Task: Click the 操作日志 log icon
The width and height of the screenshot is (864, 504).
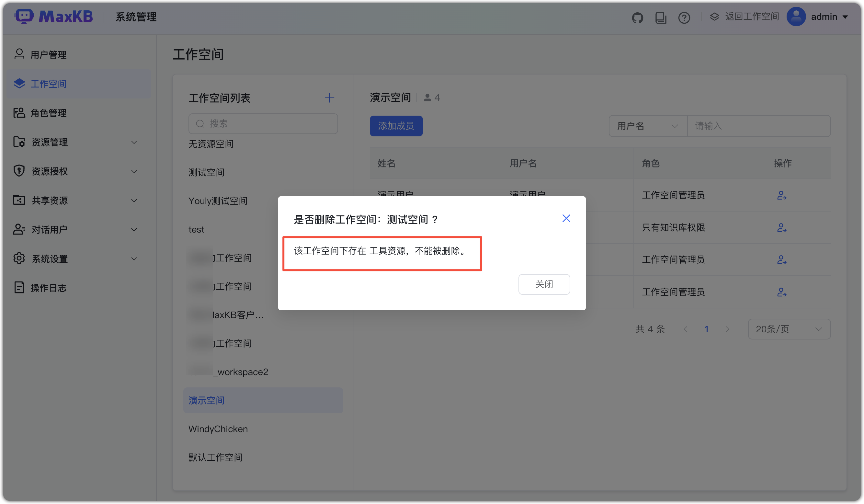Action: tap(19, 288)
